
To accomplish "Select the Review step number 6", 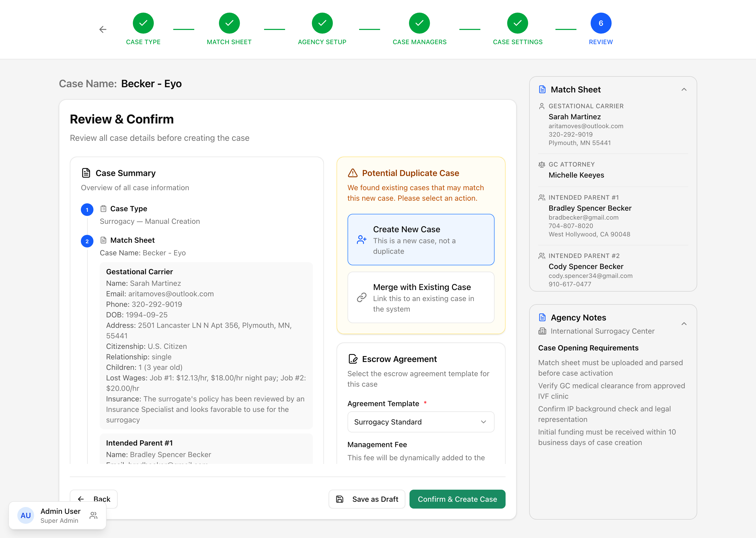I will coord(601,23).
